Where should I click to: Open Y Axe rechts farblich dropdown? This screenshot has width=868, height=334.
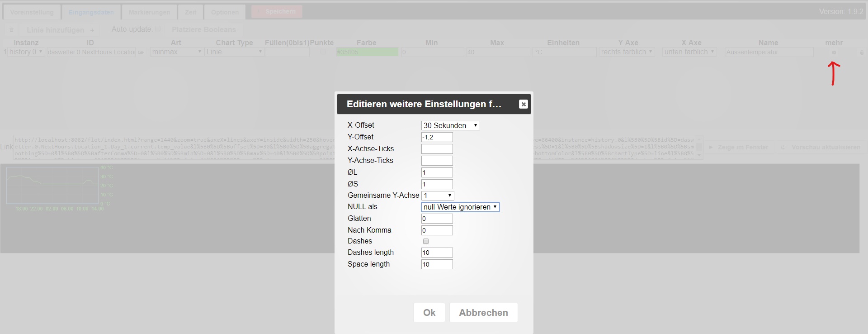(627, 52)
